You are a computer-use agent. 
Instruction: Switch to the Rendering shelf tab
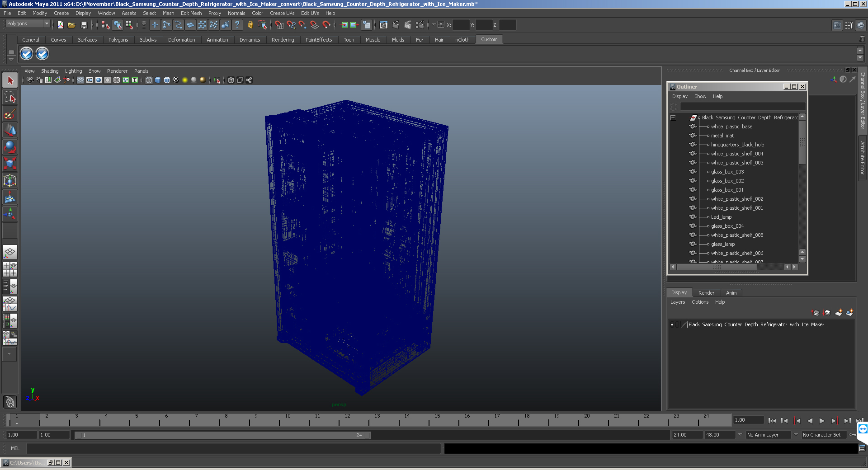coord(283,40)
